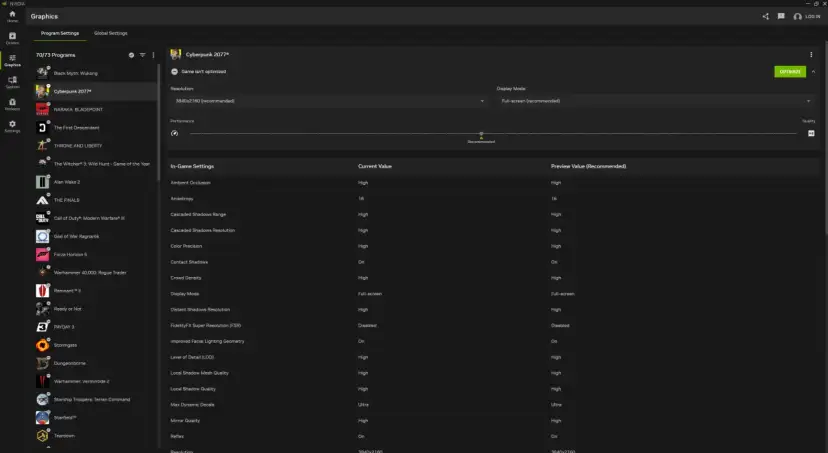The height and width of the screenshot is (453, 828).
Task: Select the Program Settings tab
Action: (x=60, y=33)
